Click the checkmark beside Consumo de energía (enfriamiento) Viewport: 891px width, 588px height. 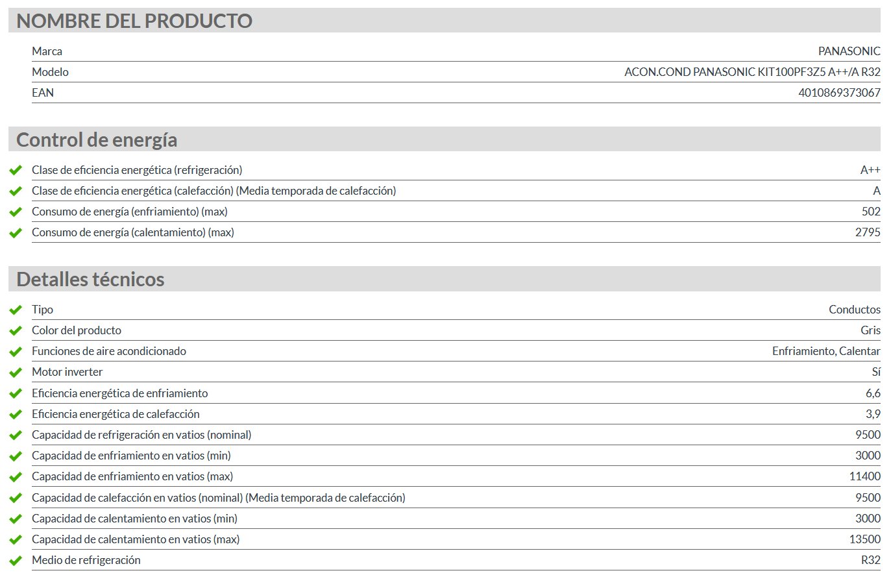16,212
